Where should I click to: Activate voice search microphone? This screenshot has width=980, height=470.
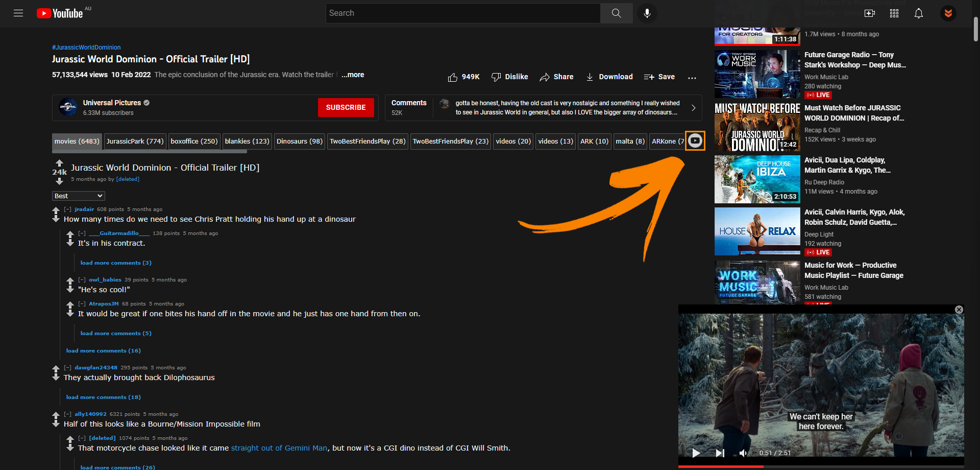[647, 13]
